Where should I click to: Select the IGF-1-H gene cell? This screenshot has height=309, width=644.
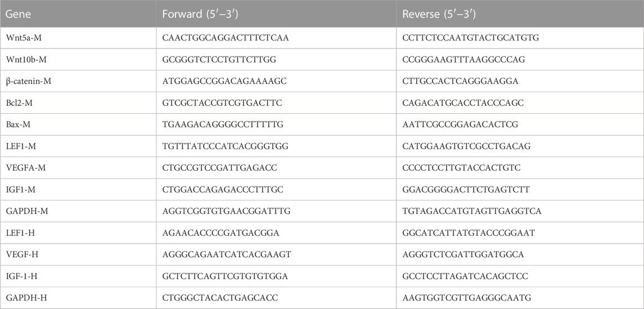point(78,276)
